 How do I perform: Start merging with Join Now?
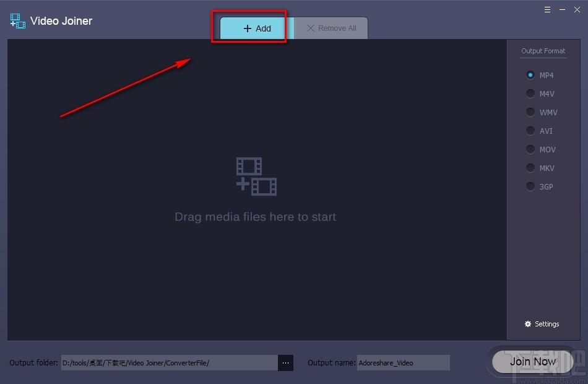[x=532, y=362]
